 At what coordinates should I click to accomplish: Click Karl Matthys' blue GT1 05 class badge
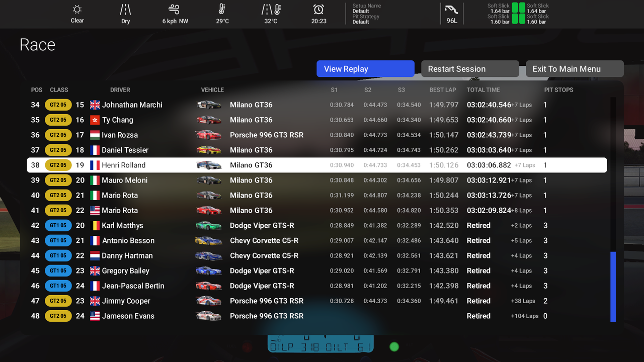[x=58, y=225]
